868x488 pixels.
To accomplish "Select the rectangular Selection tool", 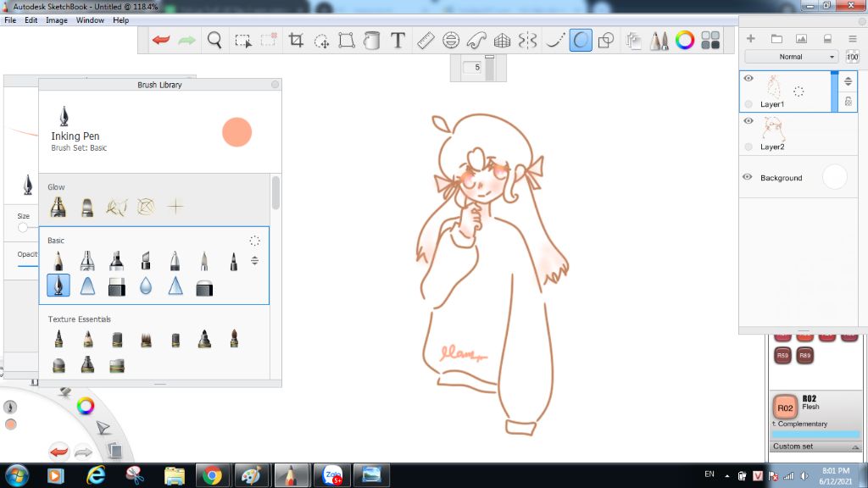I will point(242,41).
